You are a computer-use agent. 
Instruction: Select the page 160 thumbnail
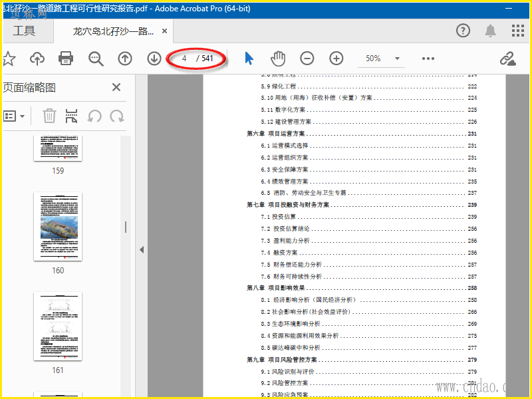point(58,227)
